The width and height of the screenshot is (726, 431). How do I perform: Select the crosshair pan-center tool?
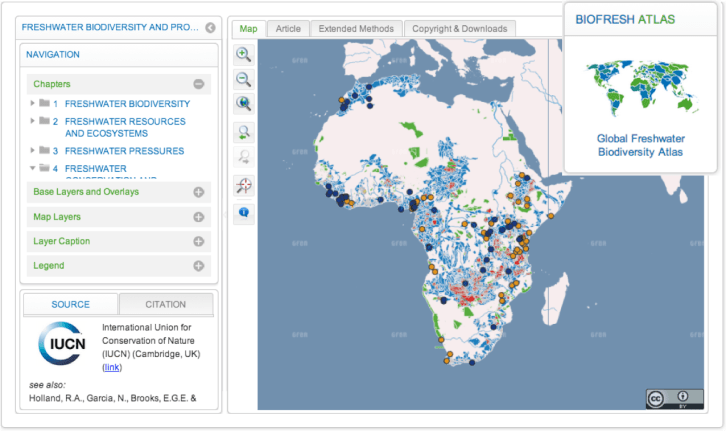[244, 185]
